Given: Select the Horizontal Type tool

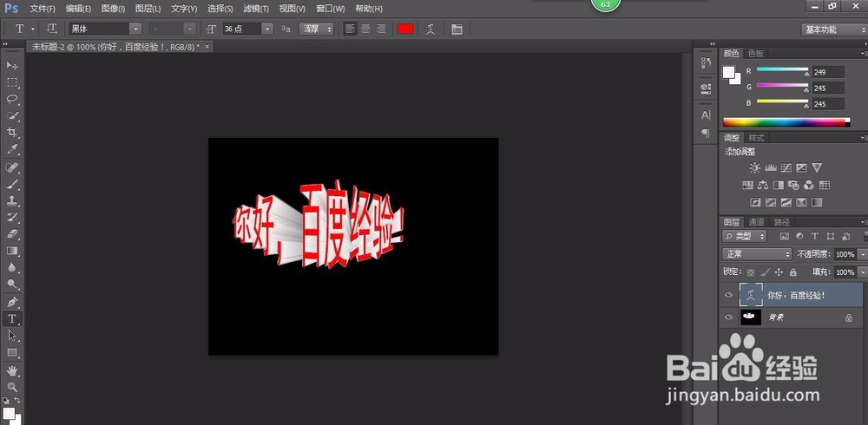Looking at the screenshot, I should click(x=12, y=319).
